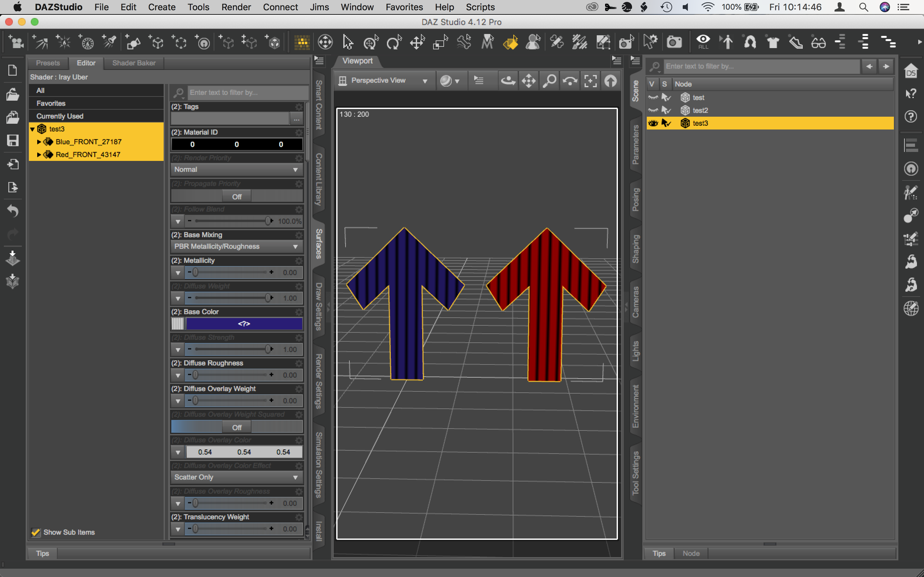This screenshot has width=924, height=577.
Task: Open the Perspective View dropdown
Action: pyautogui.click(x=384, y=80)
